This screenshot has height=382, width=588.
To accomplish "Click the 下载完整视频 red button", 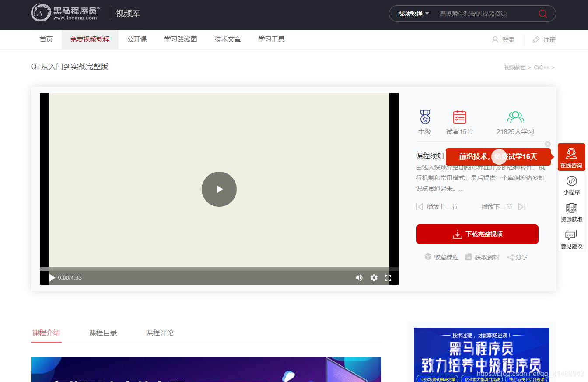I will pos(477,234).
